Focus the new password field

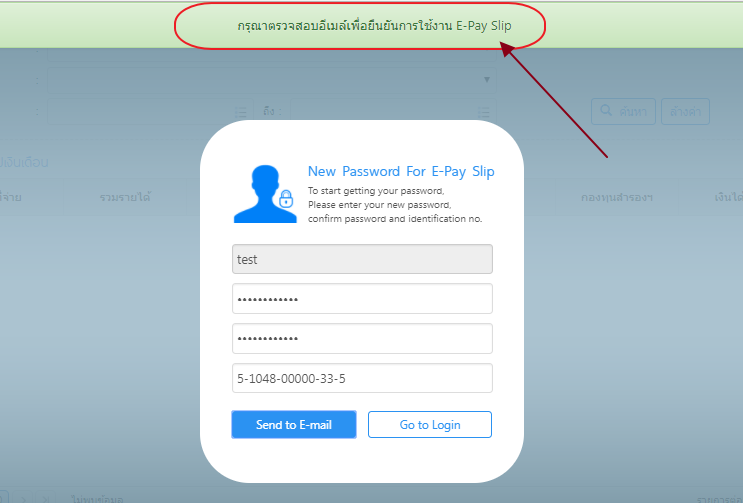coord(362,298)
